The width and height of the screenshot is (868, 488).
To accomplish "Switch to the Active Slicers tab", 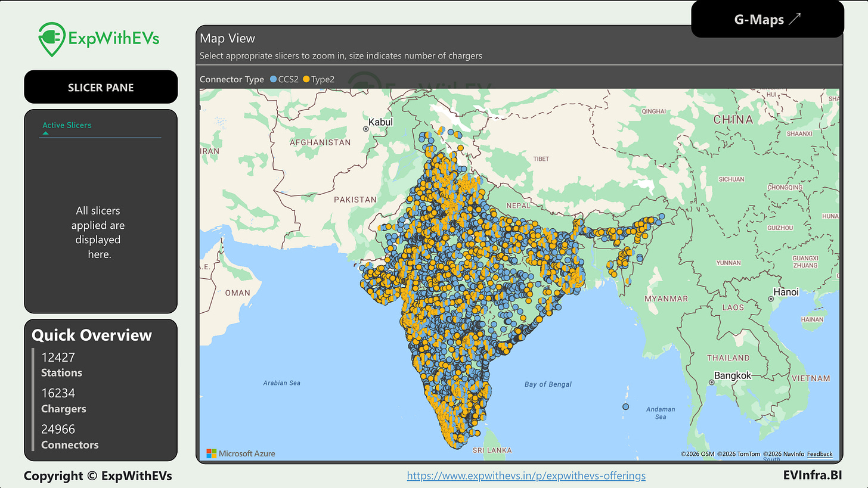I will (67, 125).
